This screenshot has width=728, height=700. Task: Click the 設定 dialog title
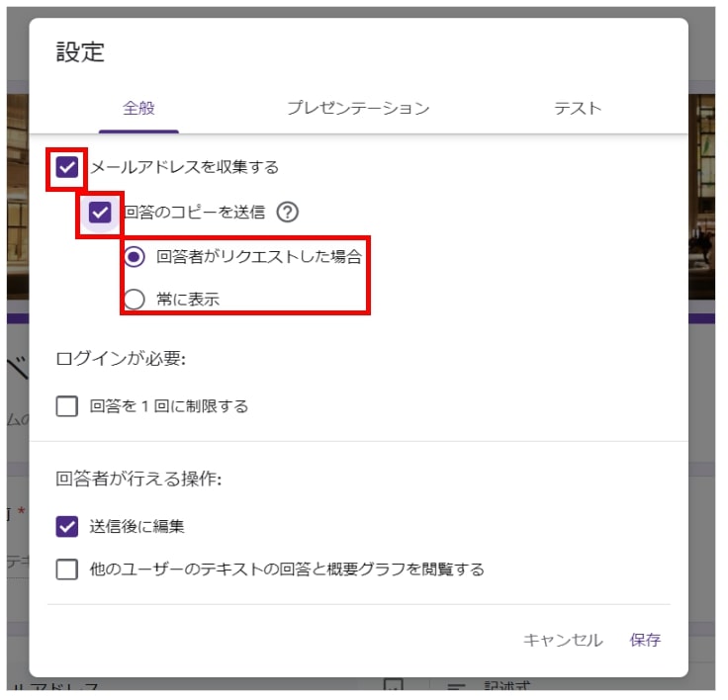(x=80, y=51)
